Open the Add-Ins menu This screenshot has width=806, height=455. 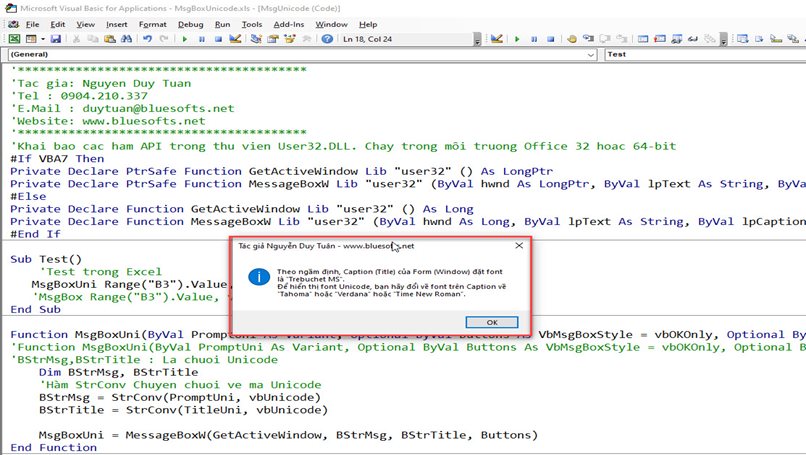click(288, 24)
